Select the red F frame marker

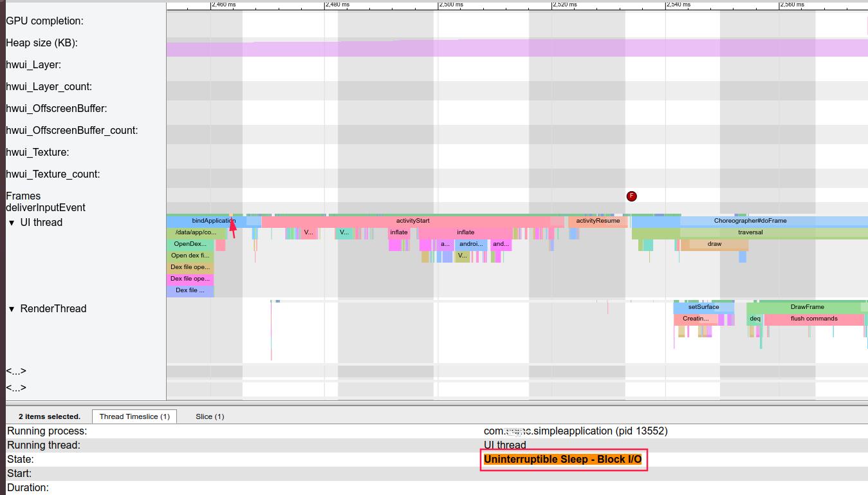[x=631, y=196]
